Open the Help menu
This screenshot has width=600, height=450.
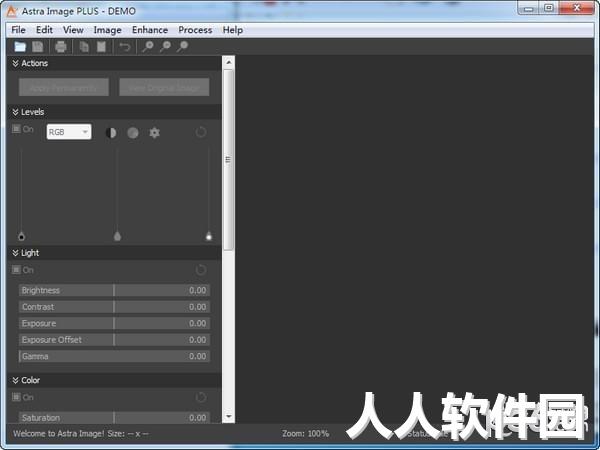coord(233,30)
